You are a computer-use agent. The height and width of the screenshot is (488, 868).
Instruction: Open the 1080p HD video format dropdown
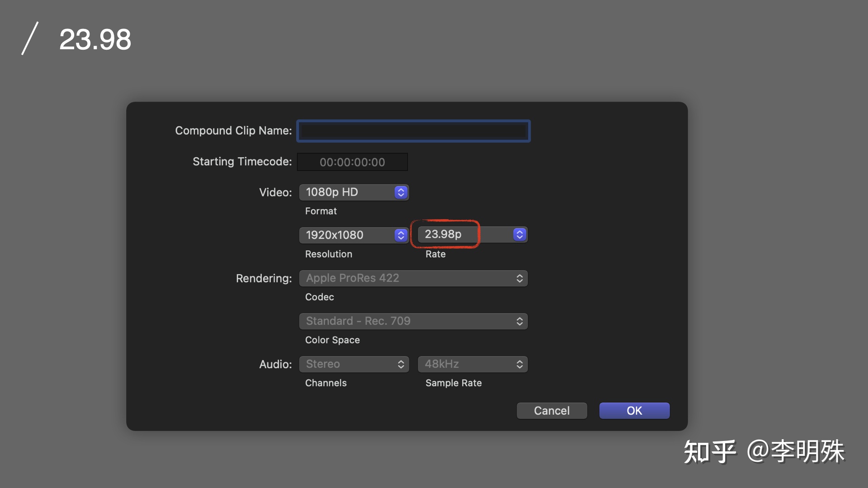point(354,192)
